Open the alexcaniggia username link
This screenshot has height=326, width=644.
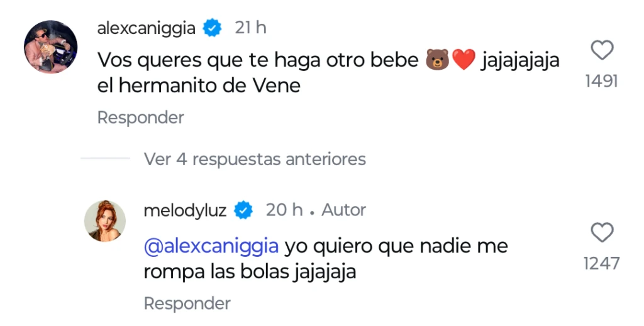pos(147,28)
